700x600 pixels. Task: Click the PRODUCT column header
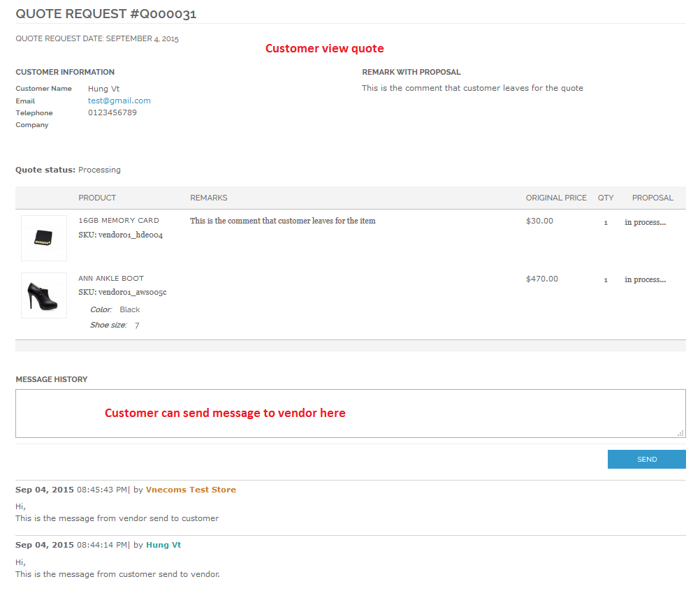click(97, 198)
